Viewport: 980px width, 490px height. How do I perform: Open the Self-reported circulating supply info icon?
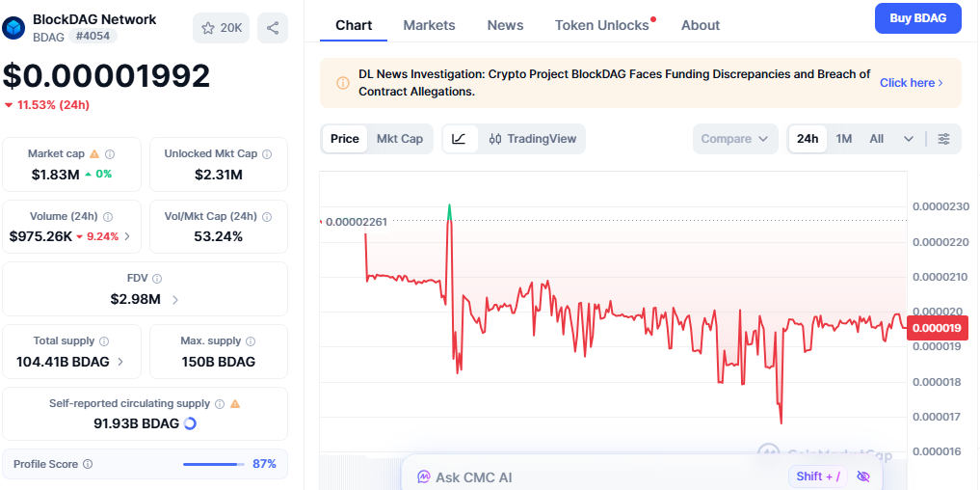(220, 403)
